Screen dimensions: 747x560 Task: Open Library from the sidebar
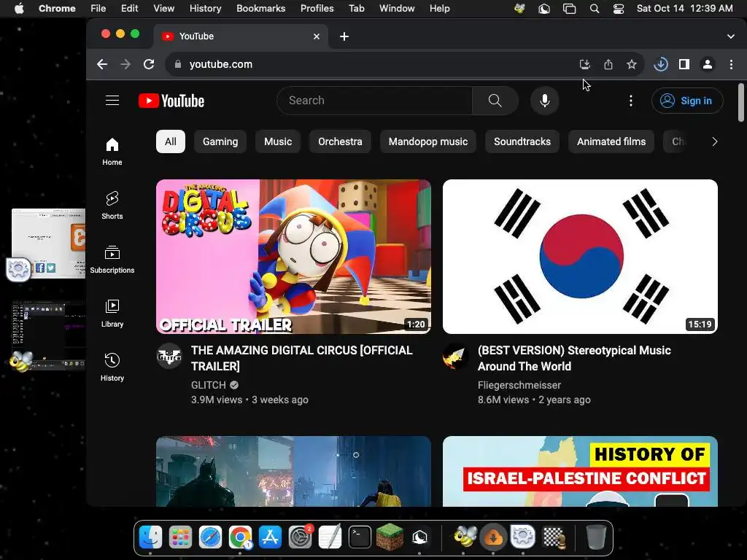pos(112,314)
